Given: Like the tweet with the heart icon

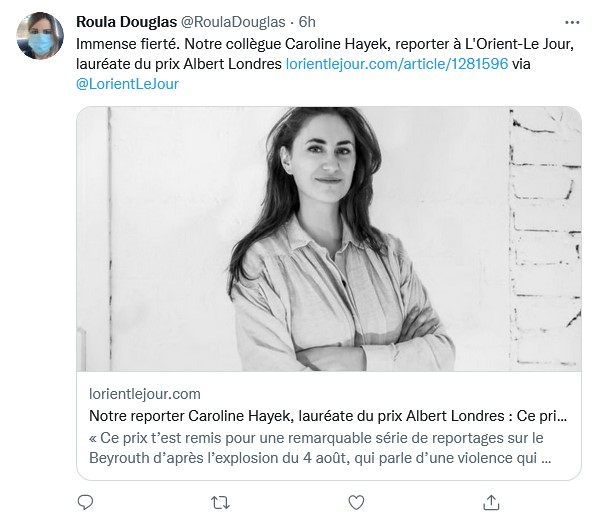Looking at the screenshot, I should (x=356, y=503).
